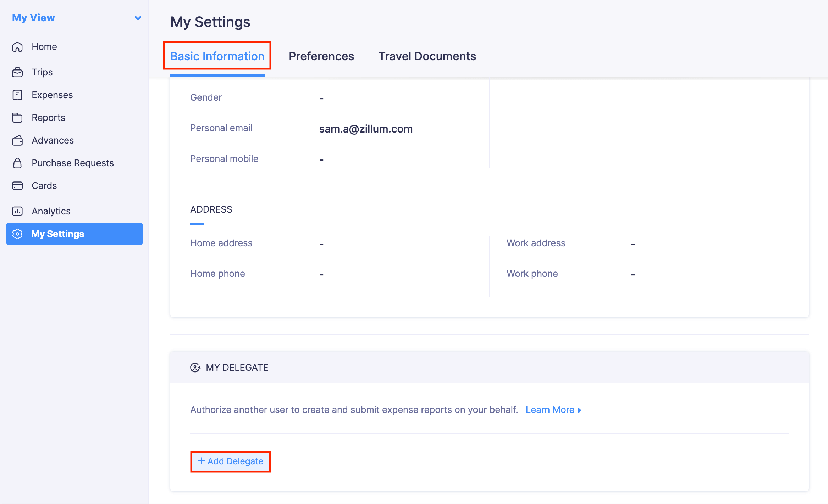Open the My View switcher label
Image resolution: width=828 pixels, height=504 pixels.
point(33,18)
